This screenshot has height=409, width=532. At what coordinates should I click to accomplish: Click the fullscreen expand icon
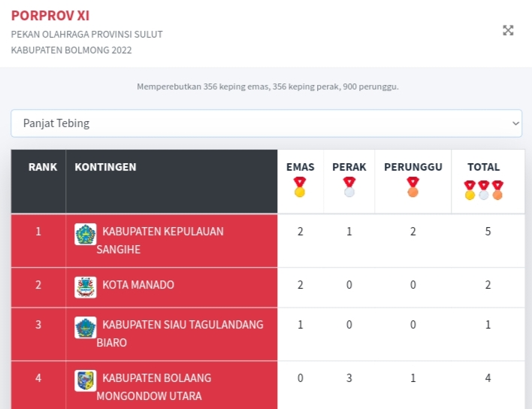pos(508,30)
